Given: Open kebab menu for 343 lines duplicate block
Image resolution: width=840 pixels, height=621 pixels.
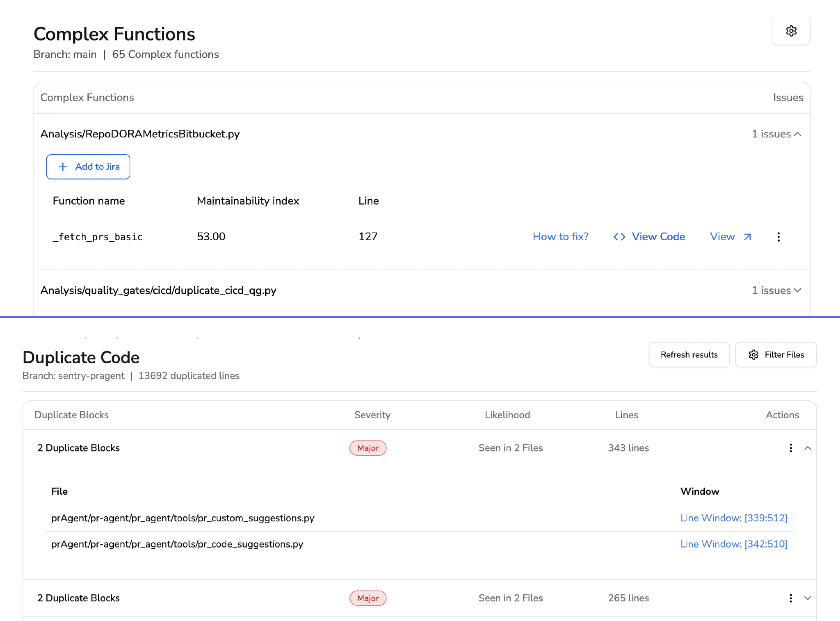Looking at the screenshot, I should 790,448.
